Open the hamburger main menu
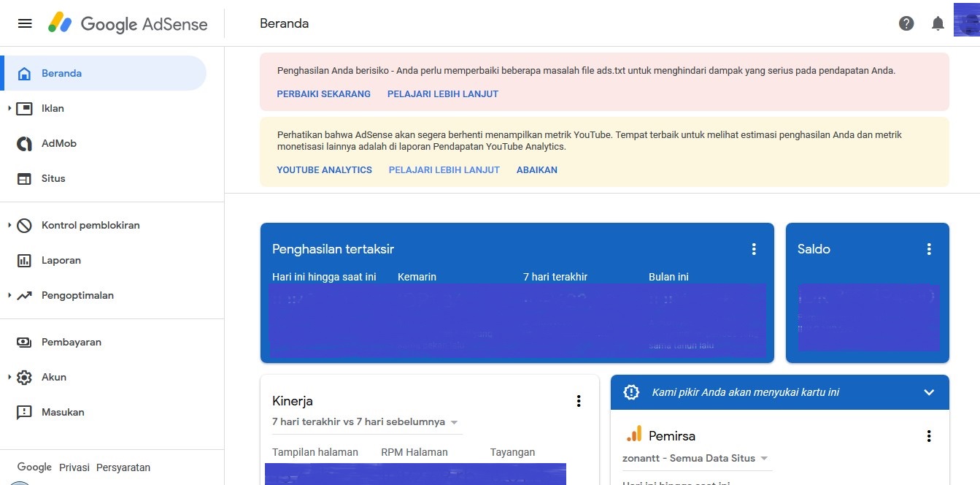 [x=25, y=23]
